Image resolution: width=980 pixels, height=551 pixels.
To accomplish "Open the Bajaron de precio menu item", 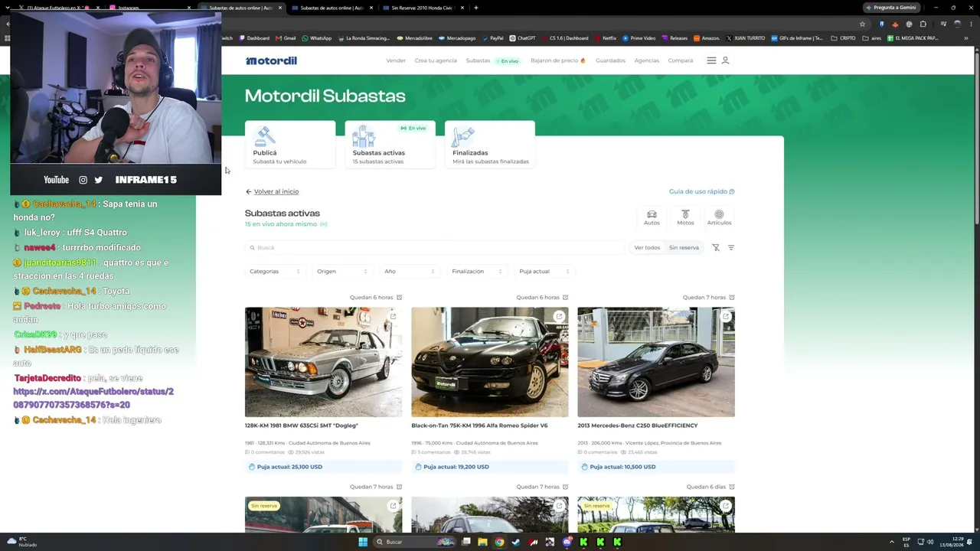I will click(557, 60).
